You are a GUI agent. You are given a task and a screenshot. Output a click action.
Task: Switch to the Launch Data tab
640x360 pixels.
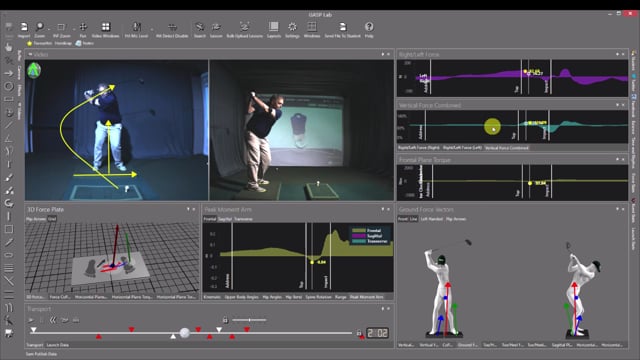tap(58, 345)
